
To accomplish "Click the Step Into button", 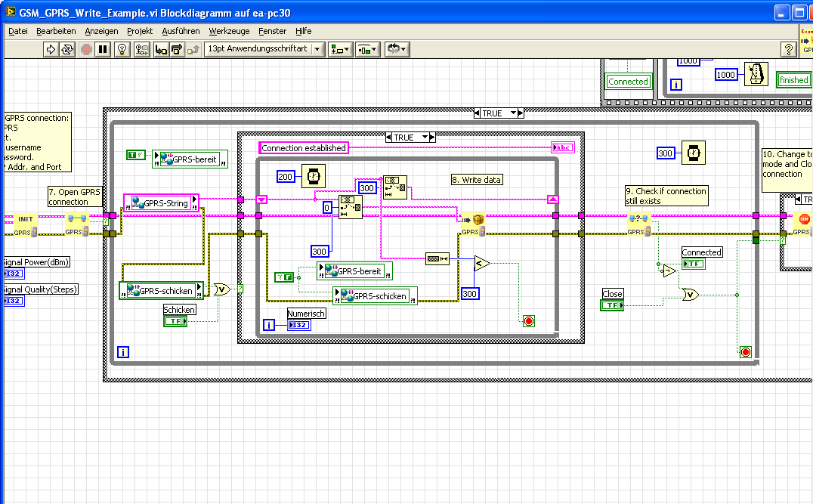I will pyautogui.click(x=160, y=49).
